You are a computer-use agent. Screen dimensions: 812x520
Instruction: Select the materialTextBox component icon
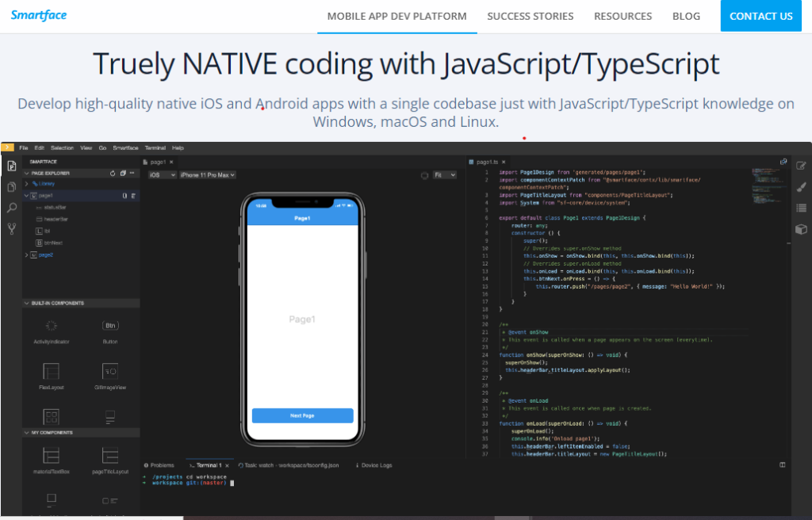pyautogui.click(x=52, y=456)
